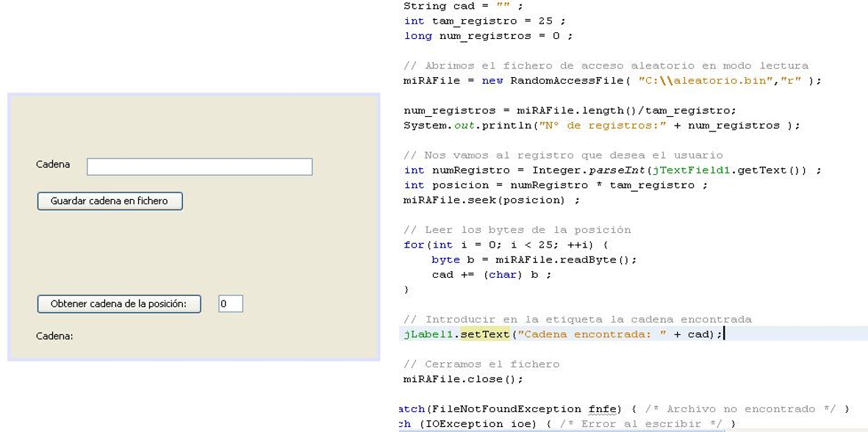Image resolution: width=868 pixels, height=432 pixels.
Task: Click comment 'Leer los bytes de la posición'
Action: pos(517,229)
